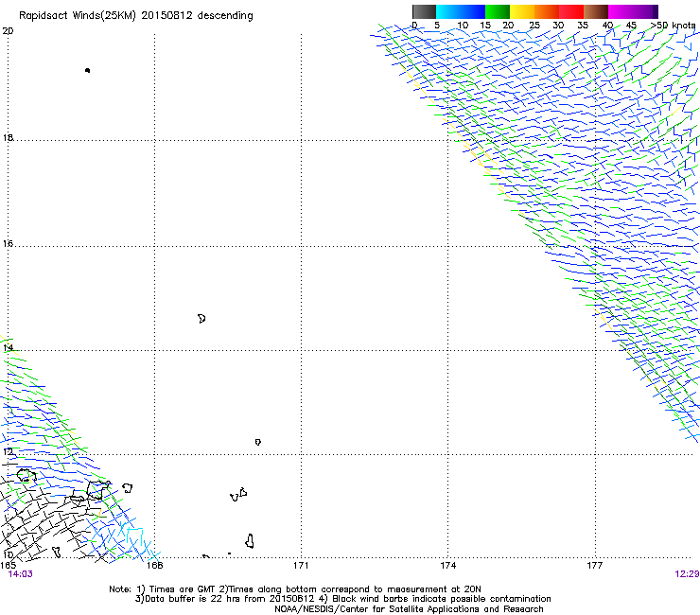Click the "35" legend scale label

tap(583, 26)
